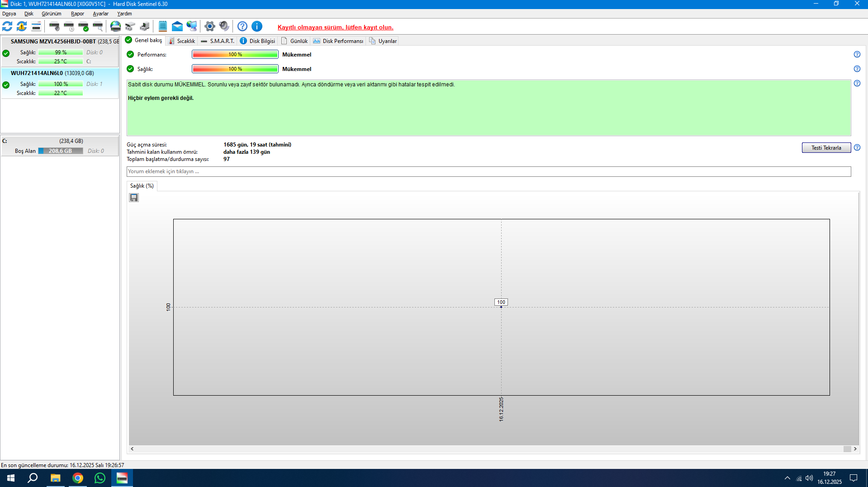The image size is (868, 487).
Task: Open the Görünüm menu
Action: point(52,14)
